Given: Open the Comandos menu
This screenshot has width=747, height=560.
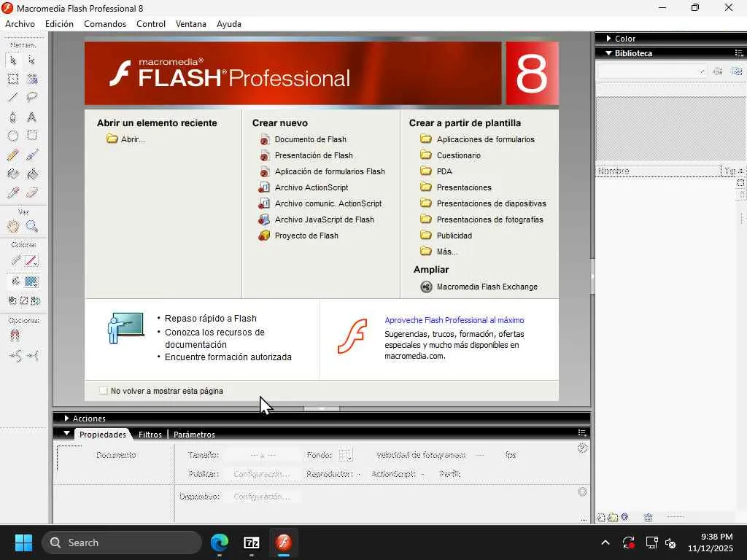Looking at the screenshot, I should (105, 24).
